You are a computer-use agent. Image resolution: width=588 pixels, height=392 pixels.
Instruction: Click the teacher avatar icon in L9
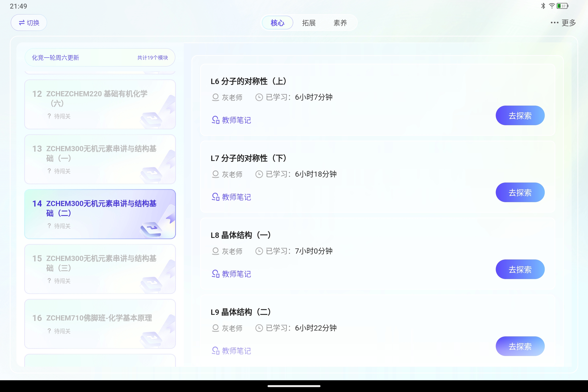[216, 328]
